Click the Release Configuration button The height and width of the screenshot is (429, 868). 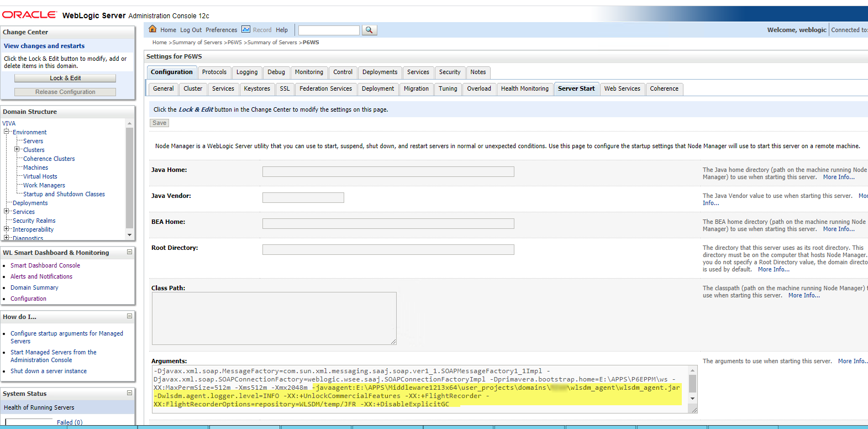pos(65,92)
